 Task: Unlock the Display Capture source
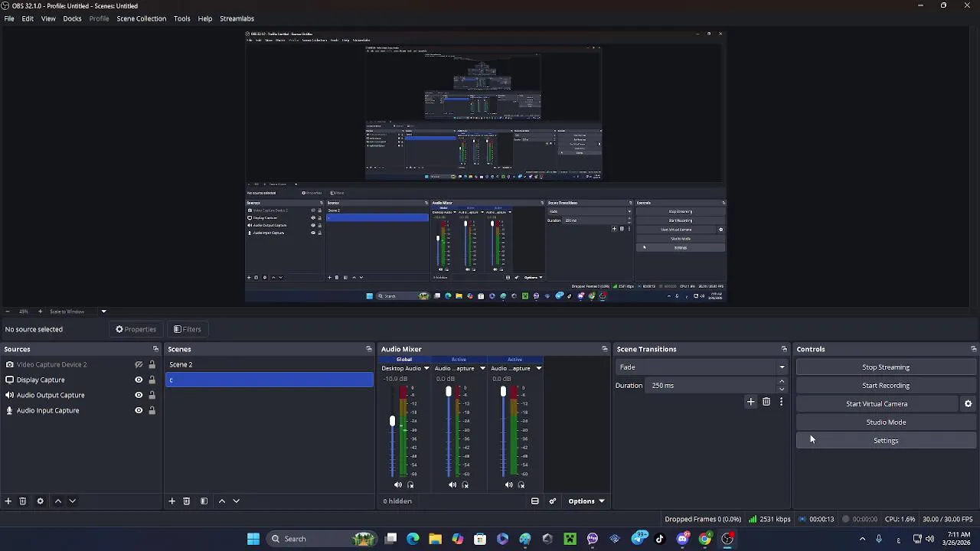(152, 380)
